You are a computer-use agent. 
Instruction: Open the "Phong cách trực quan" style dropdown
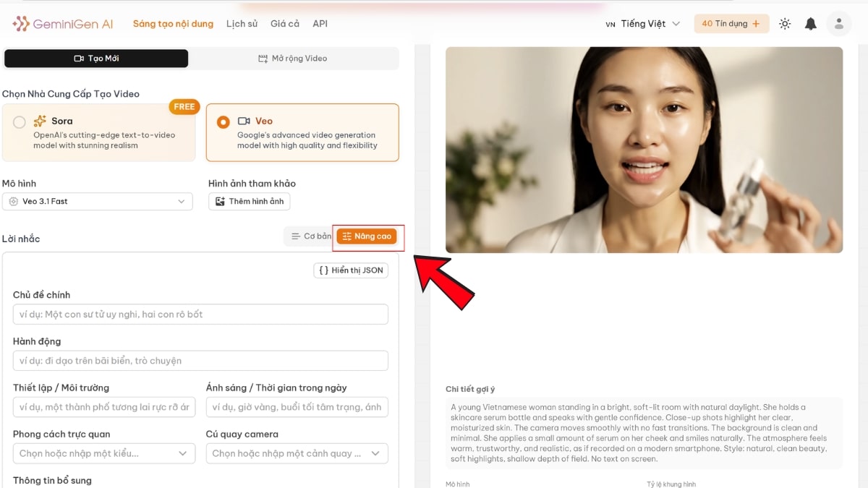(103, 453)
